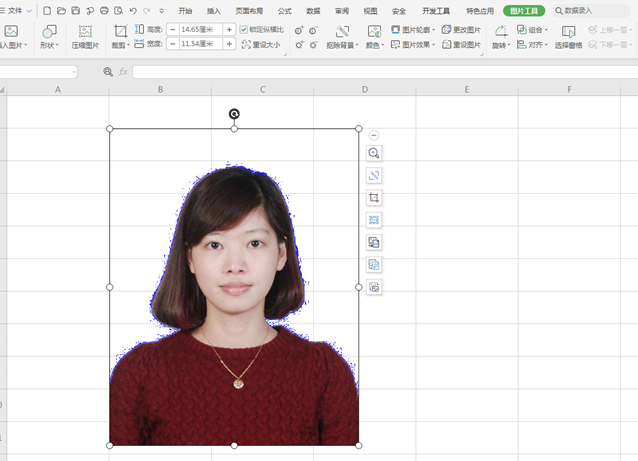Click the Save icon in the quick toolbar
Viewport: 638px width, 461px height.
[x=75, y=10]
